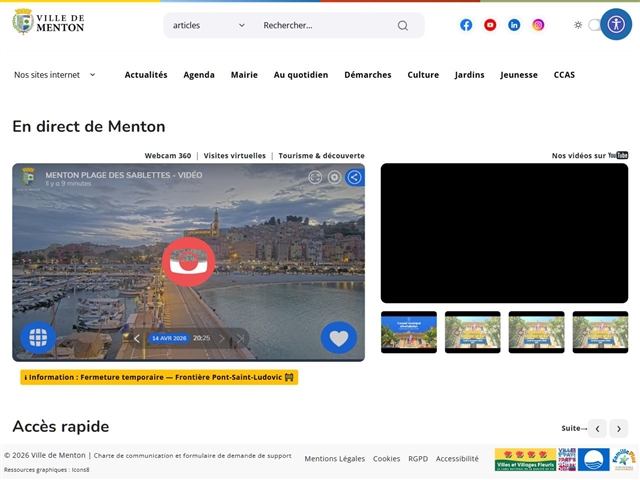This screenshot has width=640, height=480.
Task: Click the Menton crest in webcam overlay
Action: (28, 178)
